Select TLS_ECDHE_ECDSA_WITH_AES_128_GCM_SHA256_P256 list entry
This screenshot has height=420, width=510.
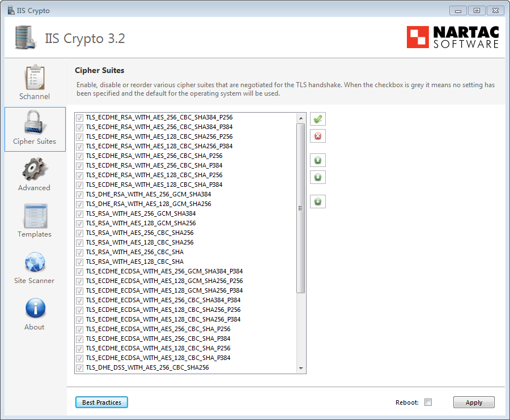164,281
